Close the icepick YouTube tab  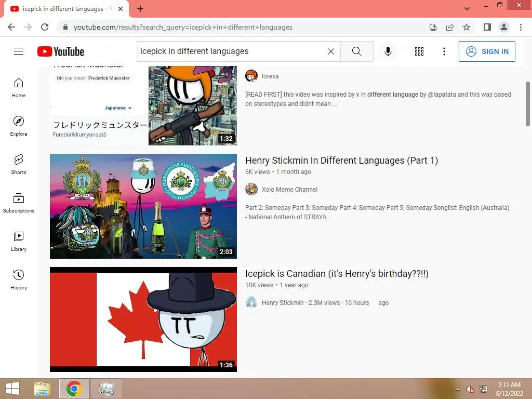tap(121, 9)
